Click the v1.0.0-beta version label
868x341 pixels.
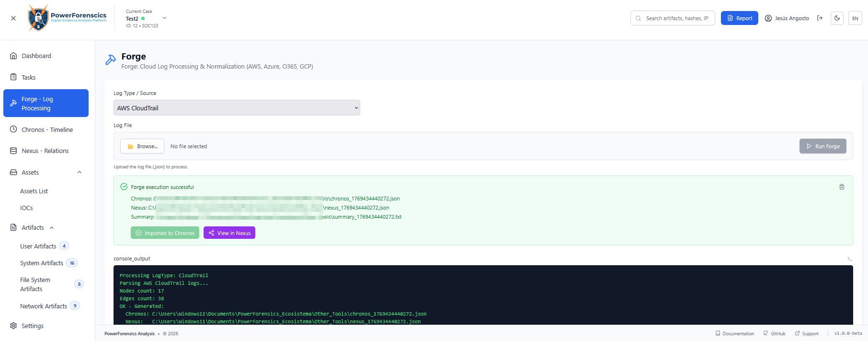click(848, 333)
